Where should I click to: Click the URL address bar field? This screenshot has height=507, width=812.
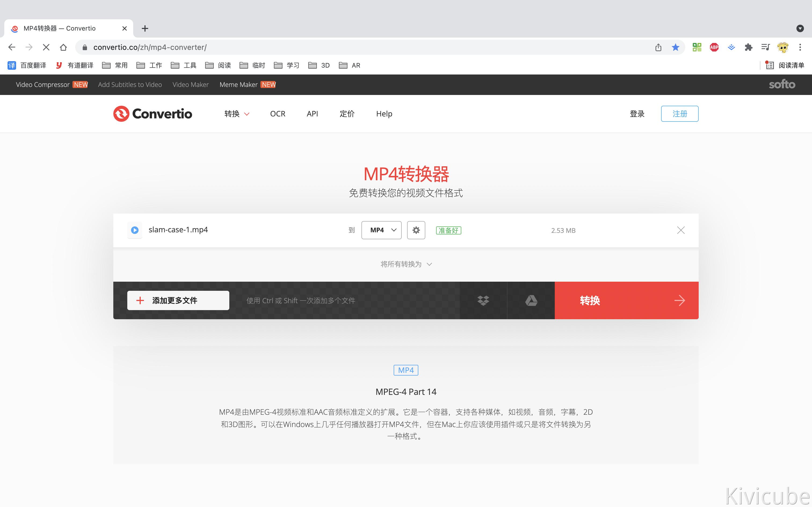point(336,47)
